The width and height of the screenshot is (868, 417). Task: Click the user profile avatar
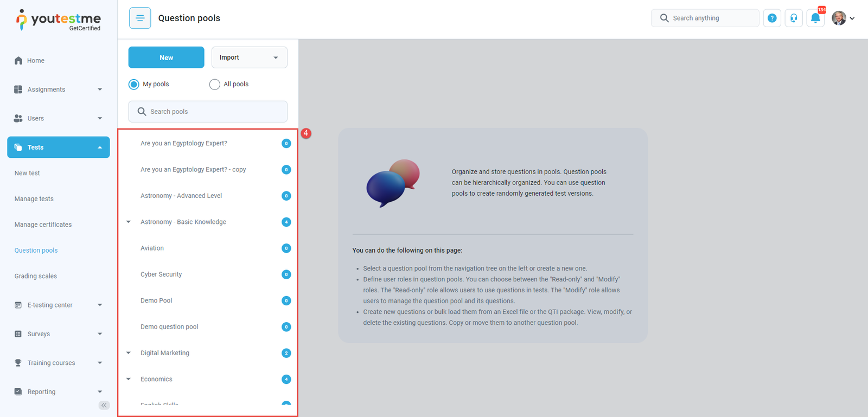coord(839,18)
